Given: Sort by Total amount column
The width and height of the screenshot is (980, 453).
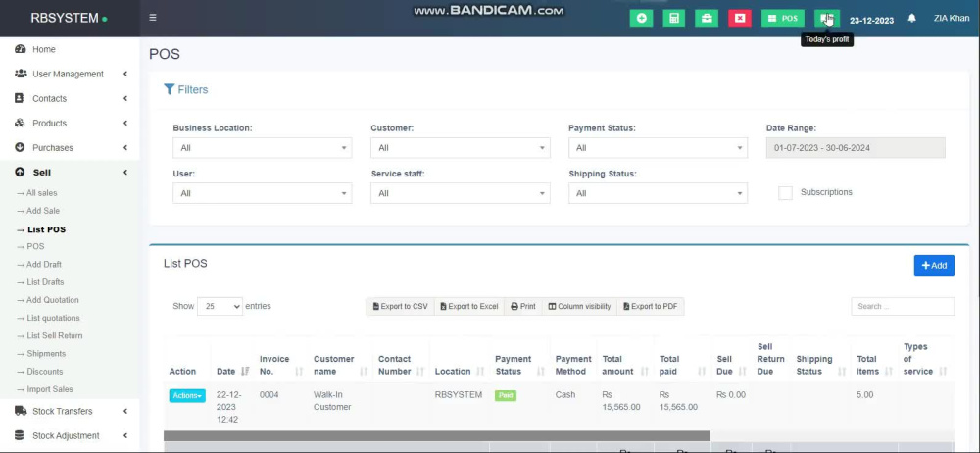Looking at the screenshot, I should [625, 365].
